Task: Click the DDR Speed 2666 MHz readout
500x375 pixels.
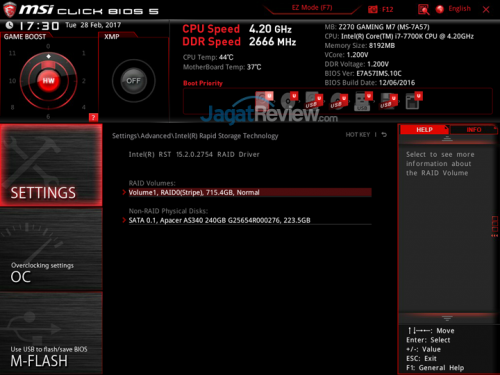Action: click(x=239, y=42)
